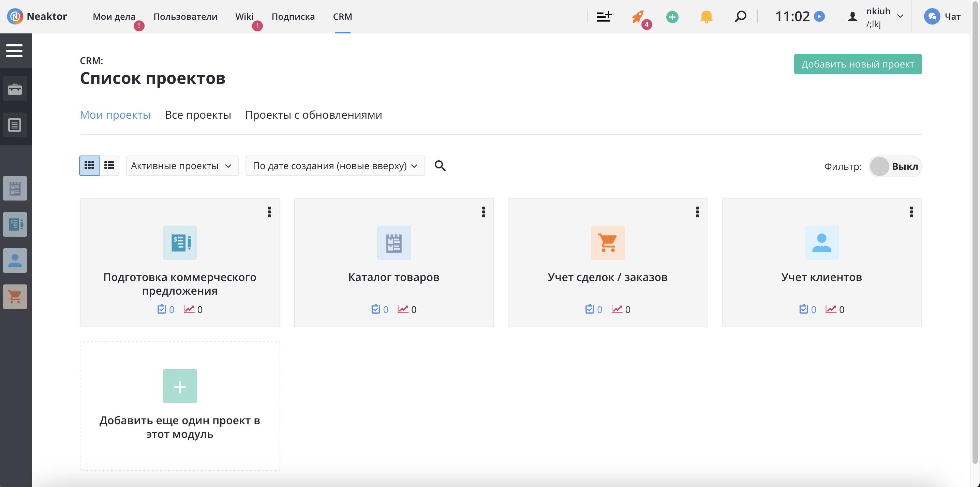Open the Чат messenger icon top right
Viewport: 980px width, 487px height.
pos(933,17)
